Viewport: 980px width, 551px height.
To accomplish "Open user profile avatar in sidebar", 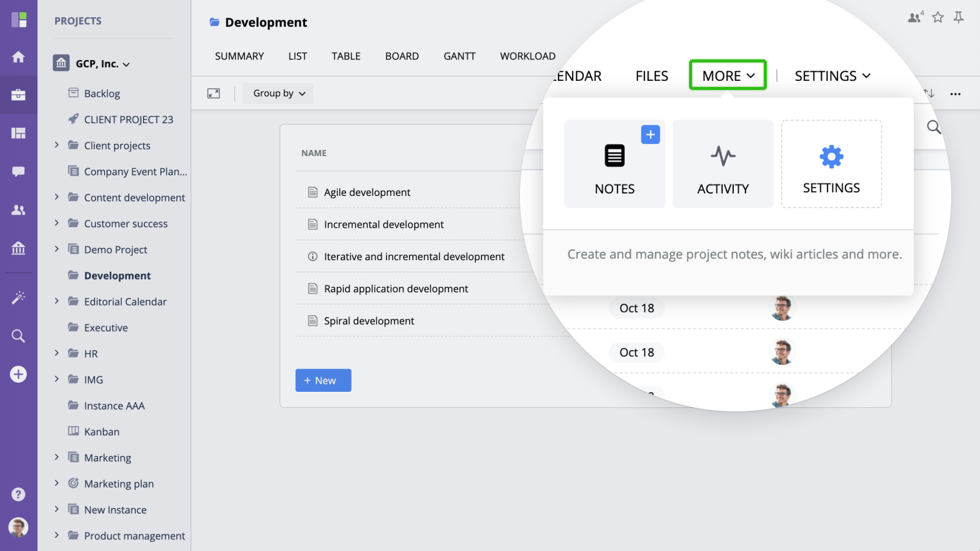I will coord(18,527).
